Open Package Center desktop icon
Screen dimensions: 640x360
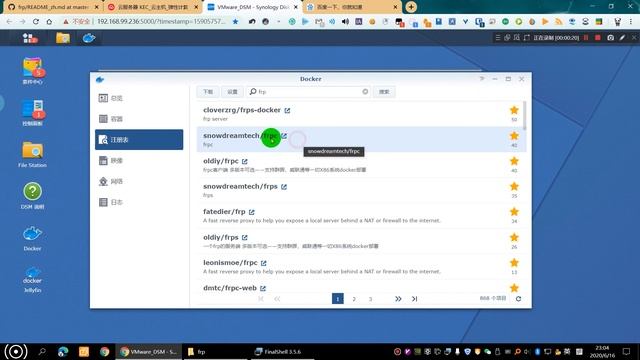click(32, 71)
